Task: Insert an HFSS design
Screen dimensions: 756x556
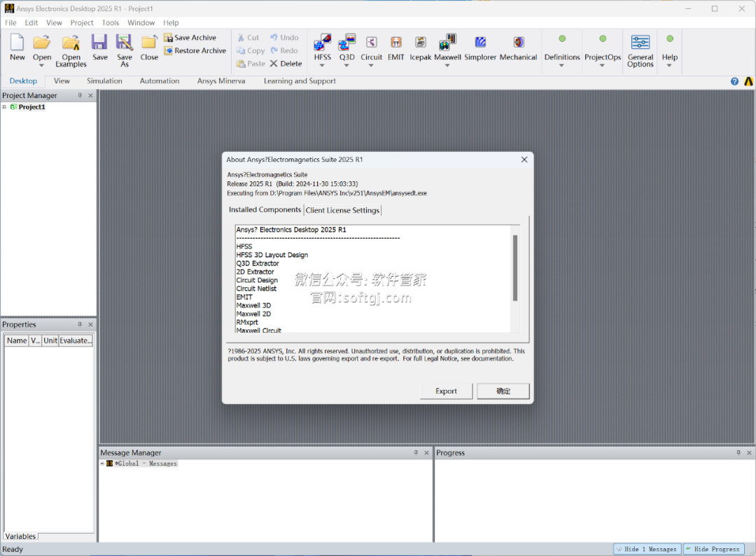Action: 323,43
